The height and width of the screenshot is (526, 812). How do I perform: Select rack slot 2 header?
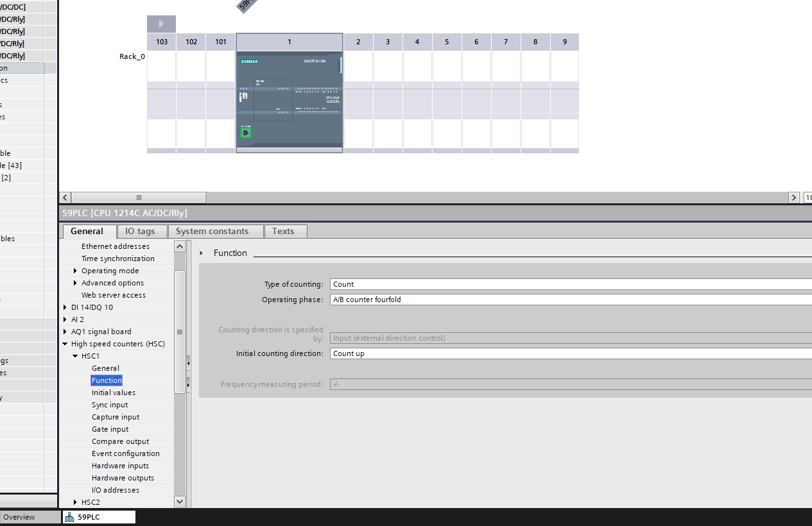pos(358,42)
